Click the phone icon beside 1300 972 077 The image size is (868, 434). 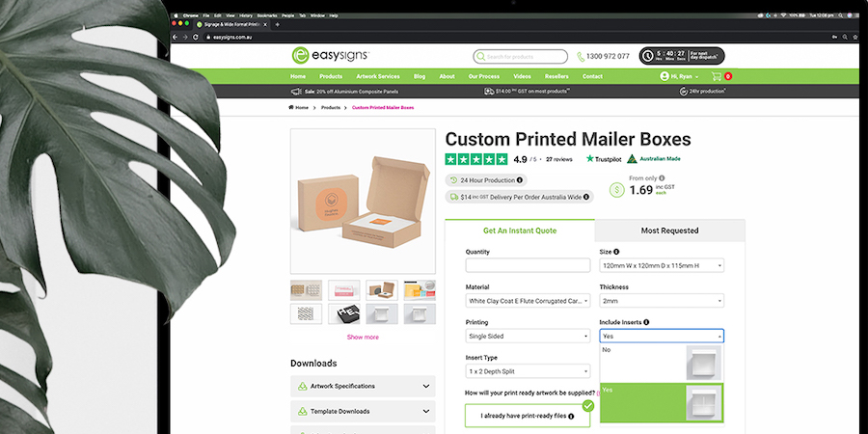pyautogui.click(x=581, y=57)
